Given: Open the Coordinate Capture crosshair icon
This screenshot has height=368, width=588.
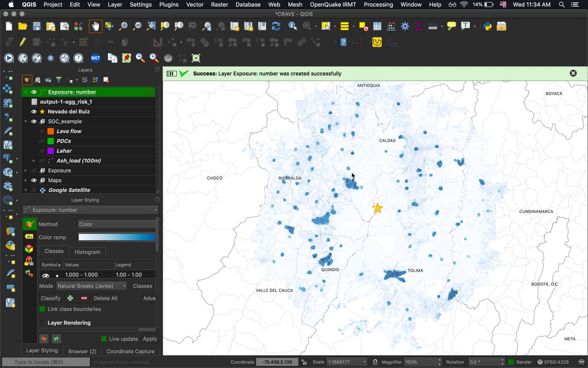Looking at the screenshot, I should click(183, 58).
